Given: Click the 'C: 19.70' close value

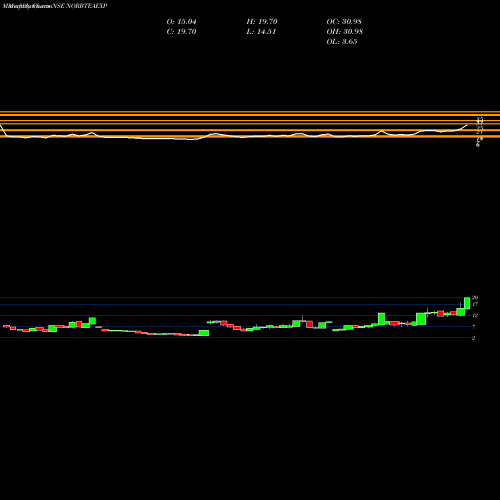Looking at the screenshot, I should click(x=181, y=32).
